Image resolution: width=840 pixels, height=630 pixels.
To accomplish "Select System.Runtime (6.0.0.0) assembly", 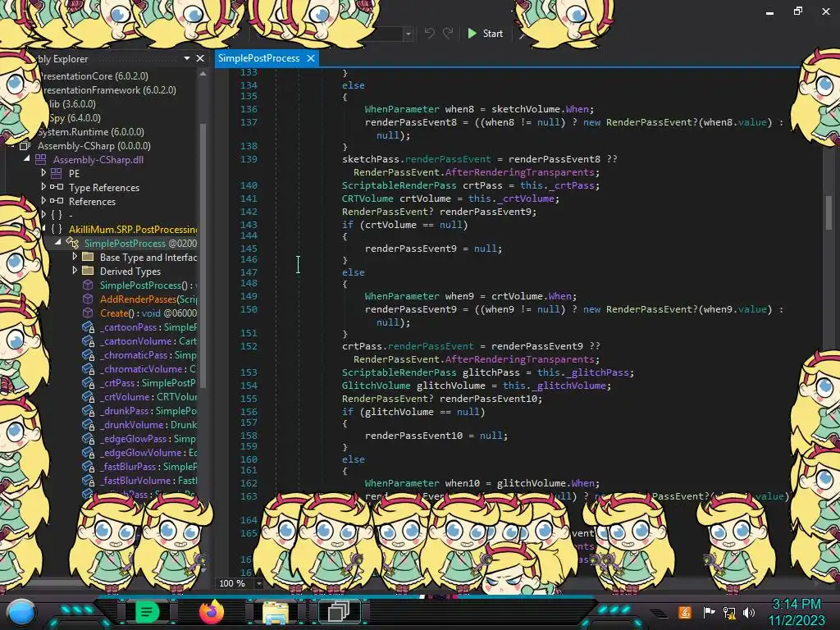I will (91, 132).
